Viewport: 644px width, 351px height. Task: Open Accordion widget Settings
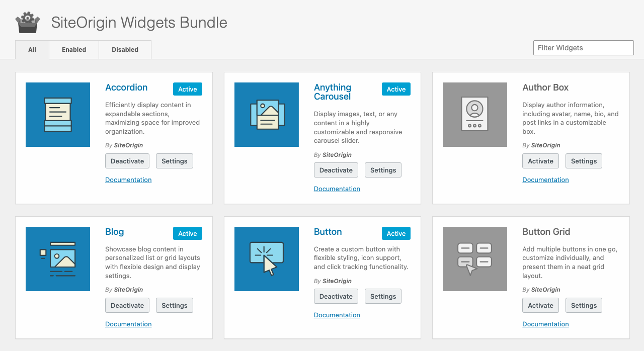pos(175,161)
